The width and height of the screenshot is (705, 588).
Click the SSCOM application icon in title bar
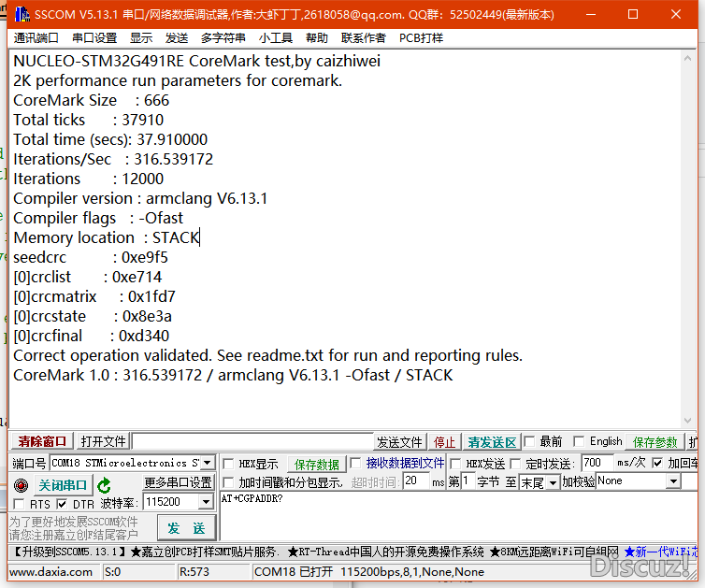coord(22,14)
